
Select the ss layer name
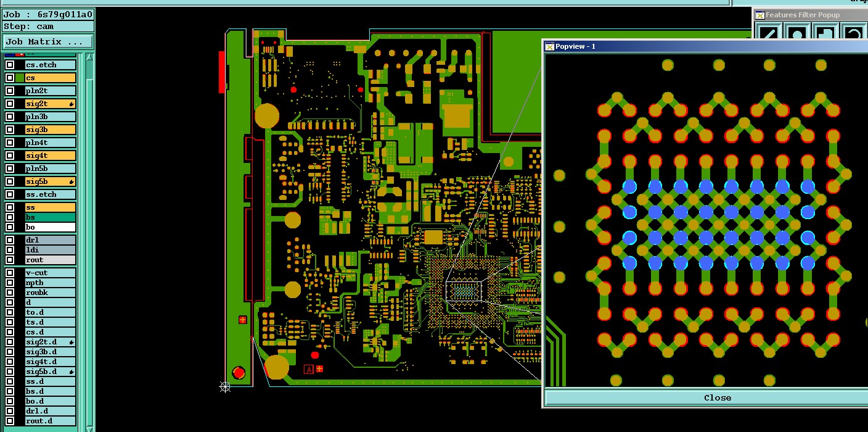pos(51,207)
